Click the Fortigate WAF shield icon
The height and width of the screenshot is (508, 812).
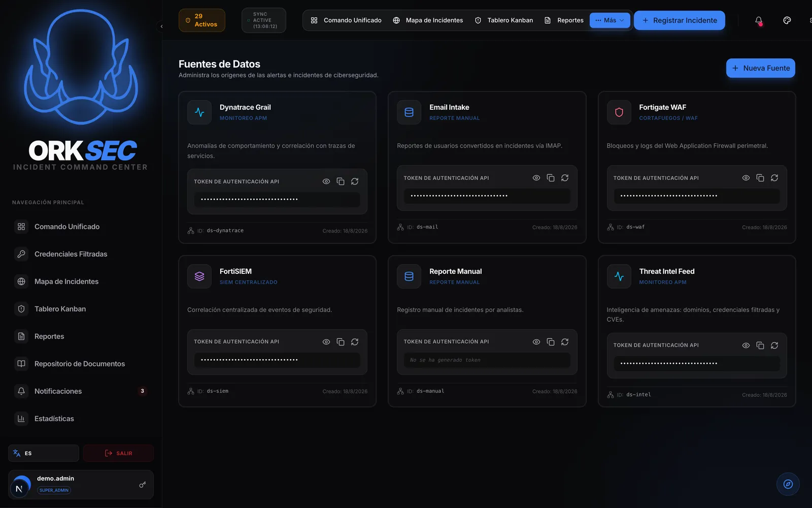tap(619, 112)
